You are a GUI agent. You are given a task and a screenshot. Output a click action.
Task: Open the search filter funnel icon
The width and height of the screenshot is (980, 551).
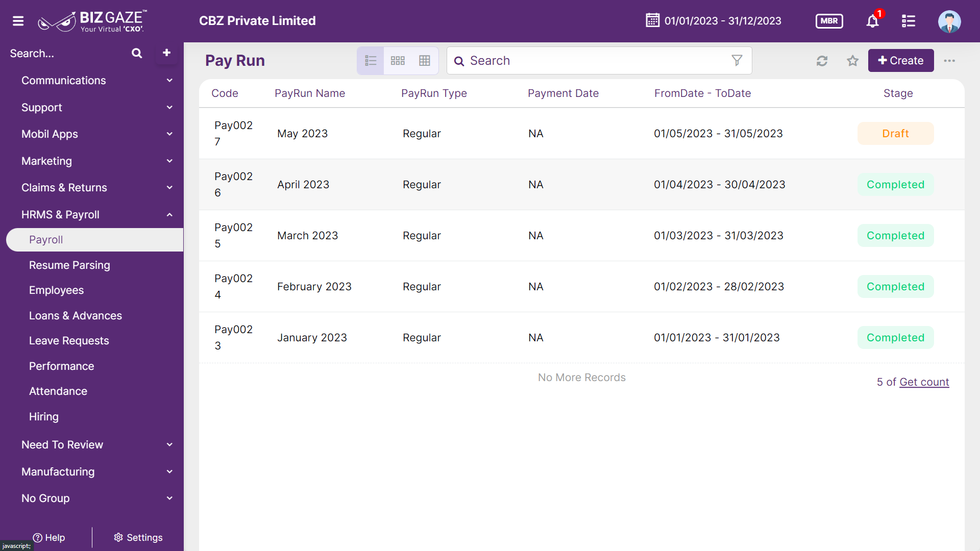[737, 60]
